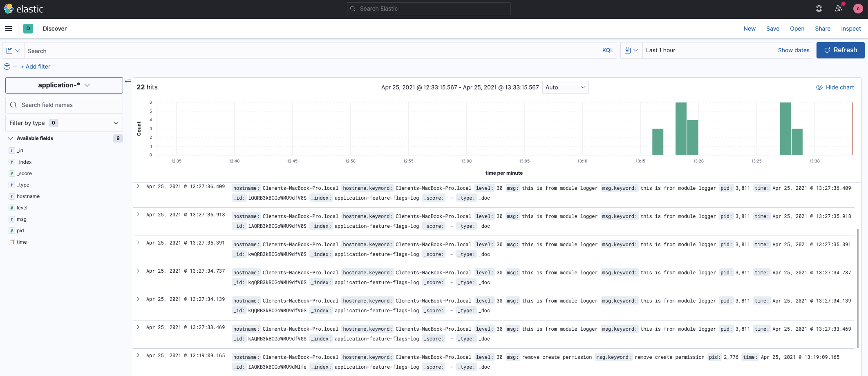The image size is (868, 376).
Task: Click Open in the top menu
Action: [797, 29]
